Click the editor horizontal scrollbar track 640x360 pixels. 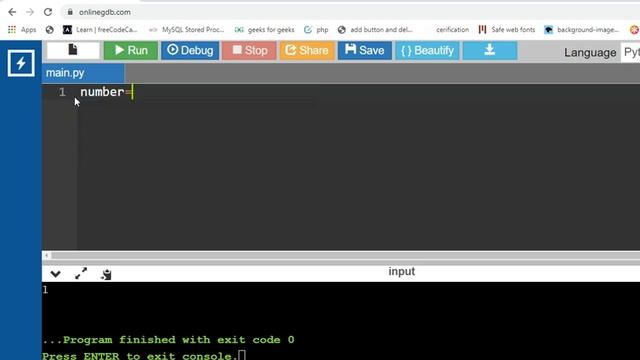point(345,256)
